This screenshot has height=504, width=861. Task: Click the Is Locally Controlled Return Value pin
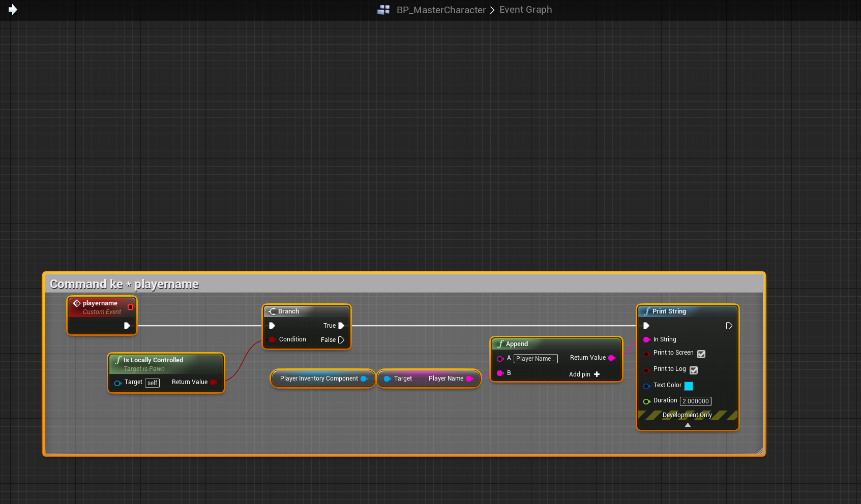tap(213, 382)
